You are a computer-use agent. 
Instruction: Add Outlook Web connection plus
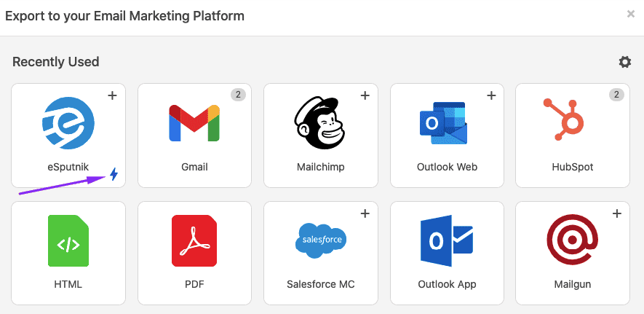tap(491, 95)
